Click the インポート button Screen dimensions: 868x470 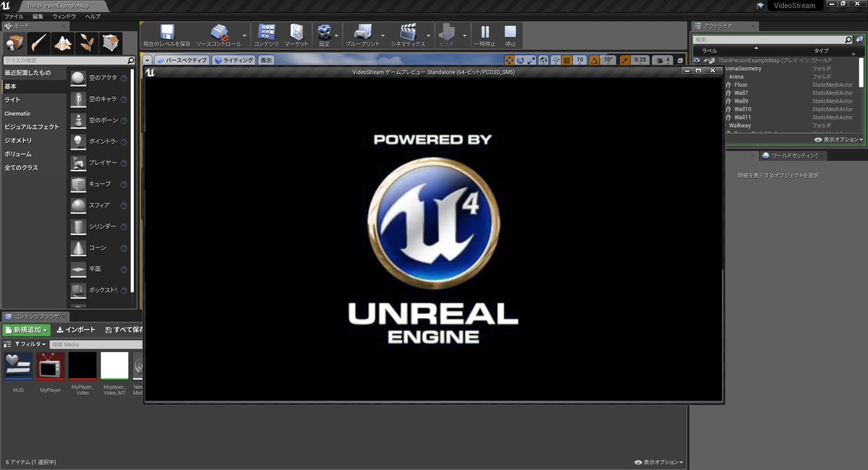(76, 330)
